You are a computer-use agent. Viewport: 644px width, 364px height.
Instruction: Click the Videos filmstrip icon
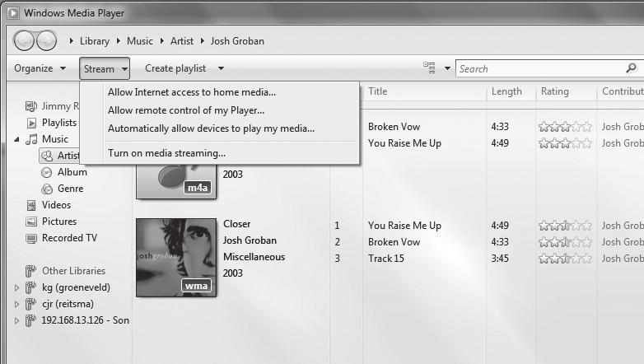pyautogui.click(x=31, y=205)
